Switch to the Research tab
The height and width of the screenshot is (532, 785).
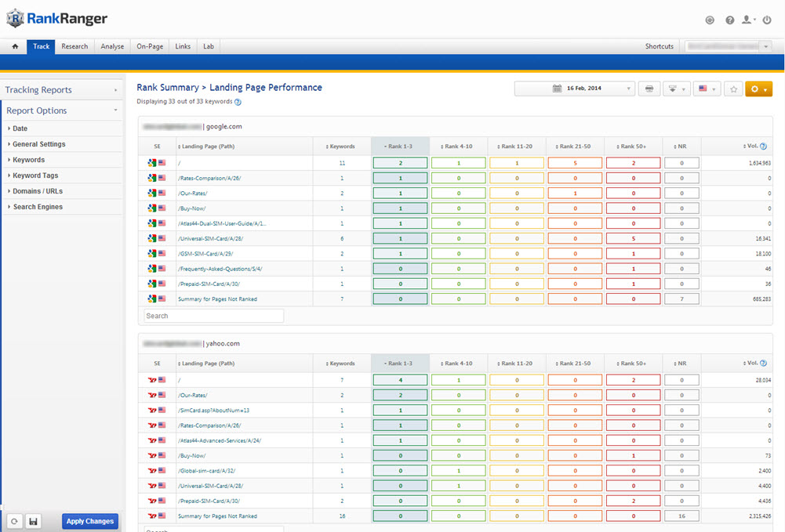[75, 46]
